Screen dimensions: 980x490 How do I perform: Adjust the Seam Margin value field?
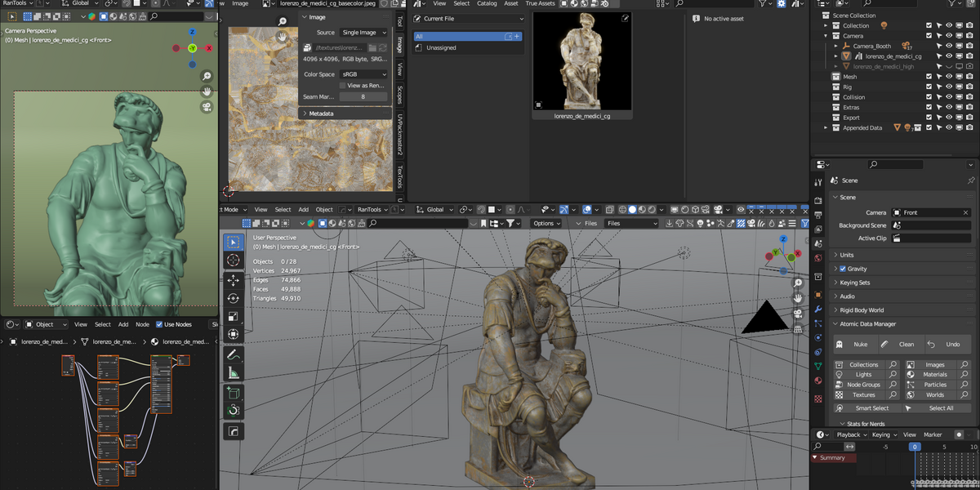(x=363, y=96)
